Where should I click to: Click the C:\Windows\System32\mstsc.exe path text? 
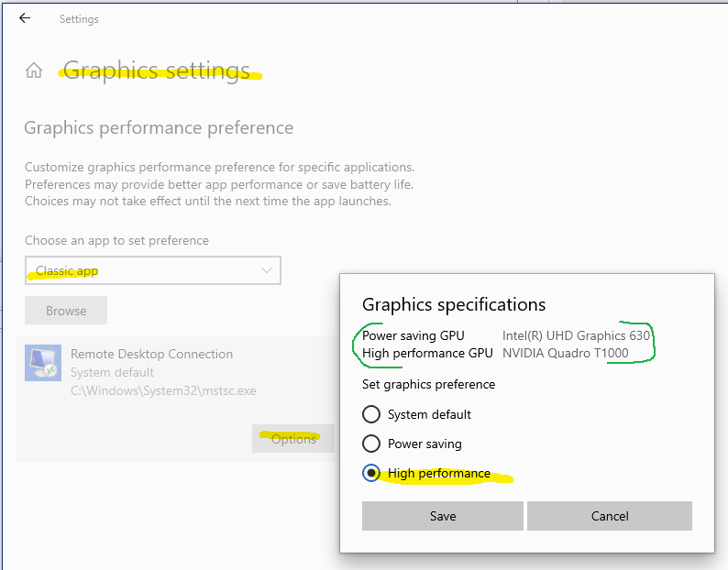point(163,390)
